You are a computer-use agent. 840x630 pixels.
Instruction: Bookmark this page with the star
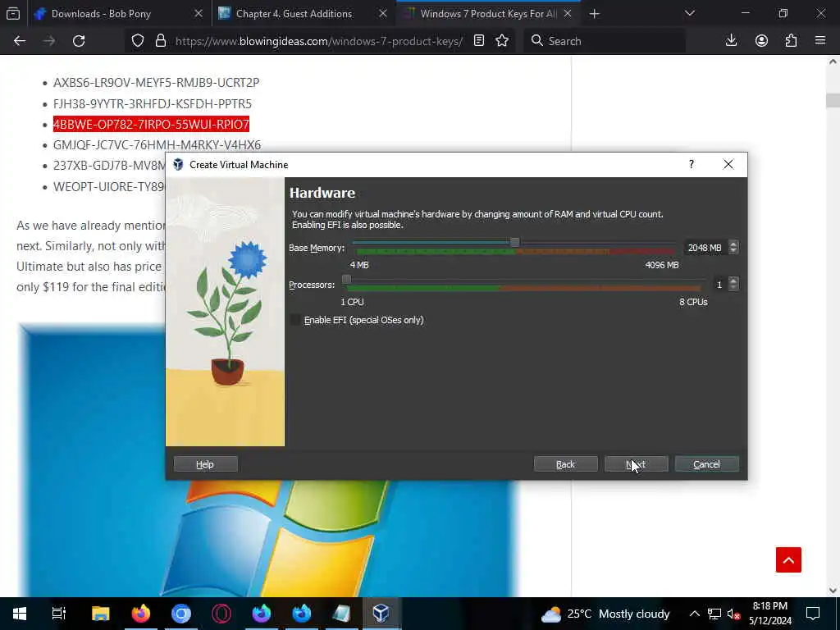click(x=502, y=41)
